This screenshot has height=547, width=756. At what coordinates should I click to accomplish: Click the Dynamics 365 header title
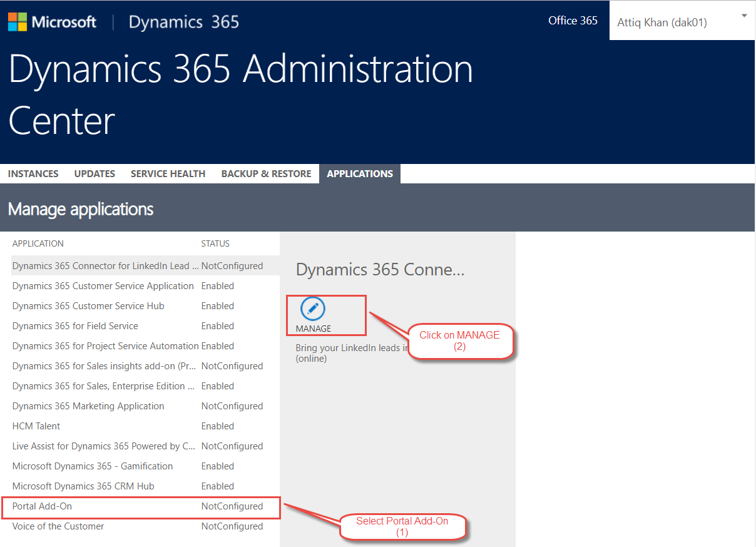(x=184, y=22)
